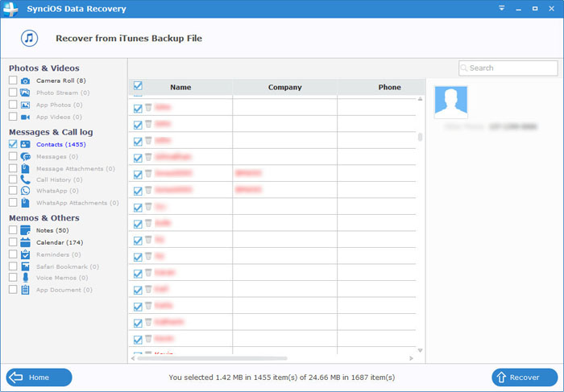Check the Call History (0) checkbox

13,179
